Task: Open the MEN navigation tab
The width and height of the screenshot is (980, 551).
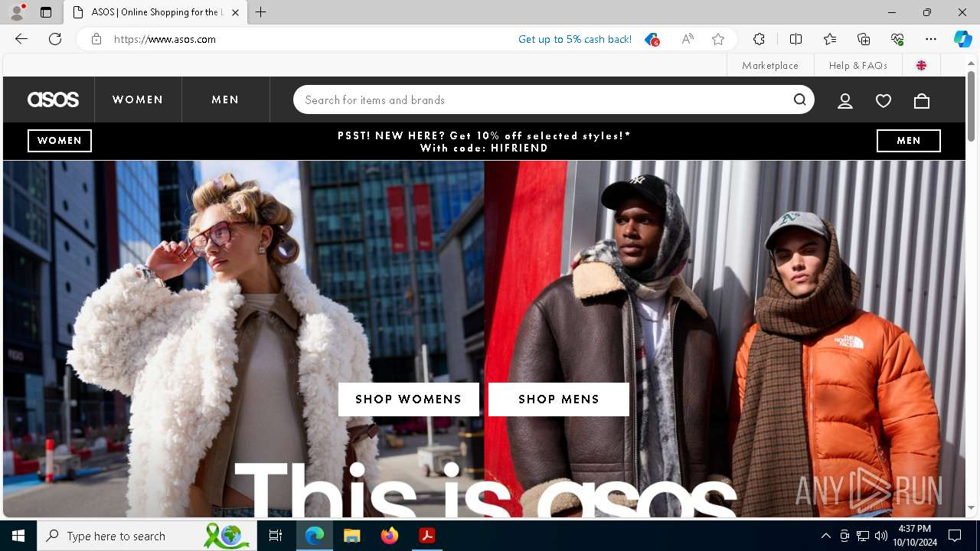Action: [x=226, y=99]
